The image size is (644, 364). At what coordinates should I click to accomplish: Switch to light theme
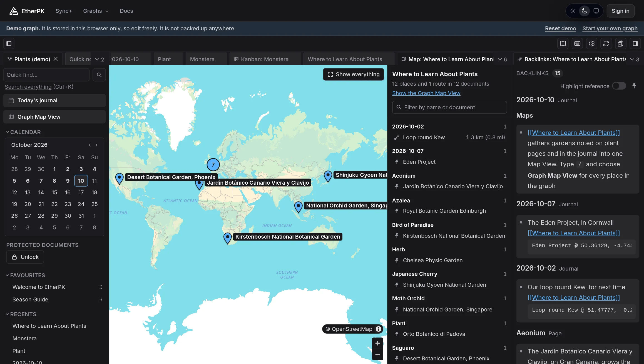click(573, 11)
